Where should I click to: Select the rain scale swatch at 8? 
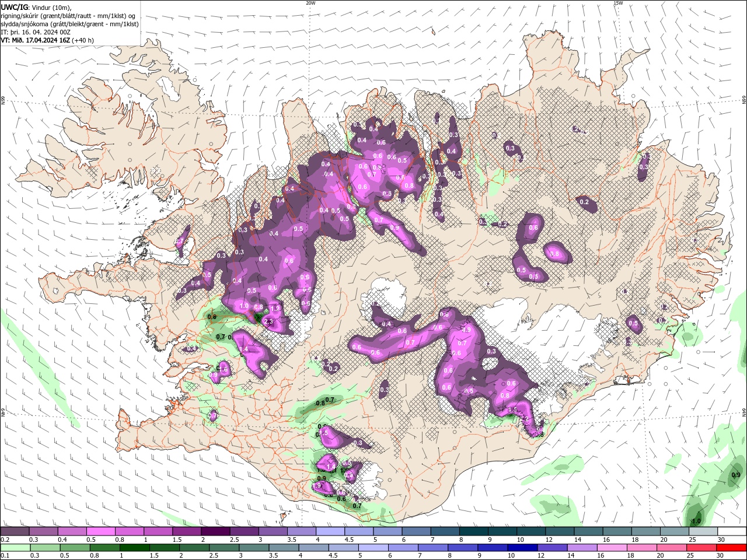463,548
